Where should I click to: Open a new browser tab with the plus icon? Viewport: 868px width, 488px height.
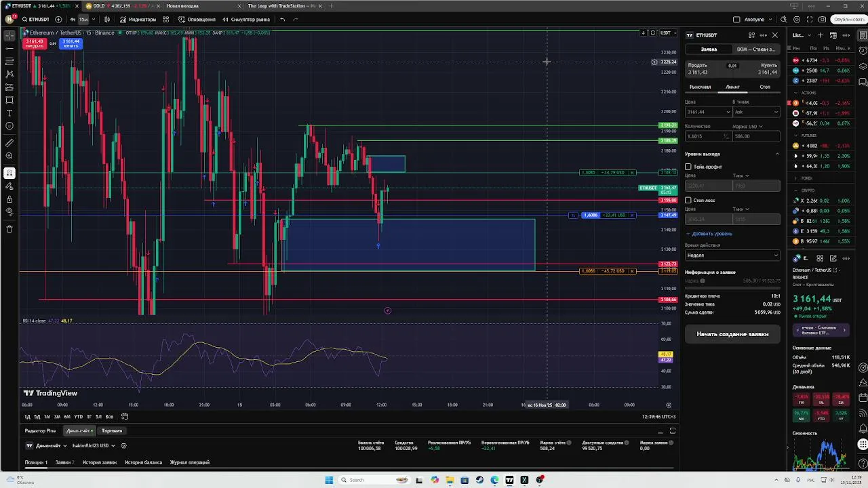pyautogui.click(x=331, y=5)
